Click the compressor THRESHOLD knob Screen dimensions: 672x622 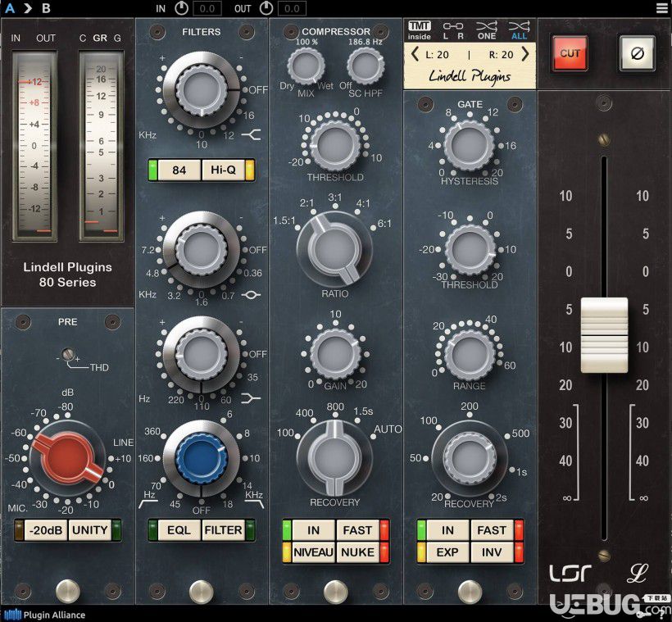[334, 145]
